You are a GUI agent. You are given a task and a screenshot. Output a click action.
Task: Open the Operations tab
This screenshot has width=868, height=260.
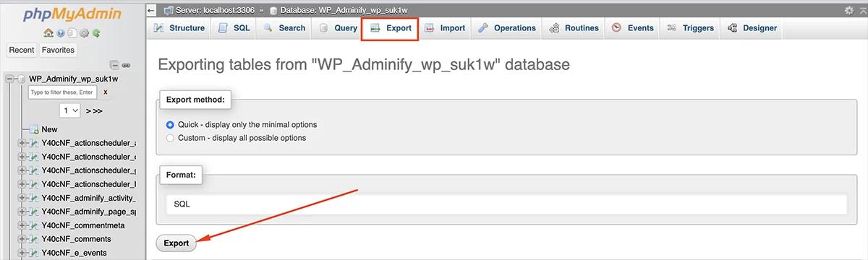506,28
